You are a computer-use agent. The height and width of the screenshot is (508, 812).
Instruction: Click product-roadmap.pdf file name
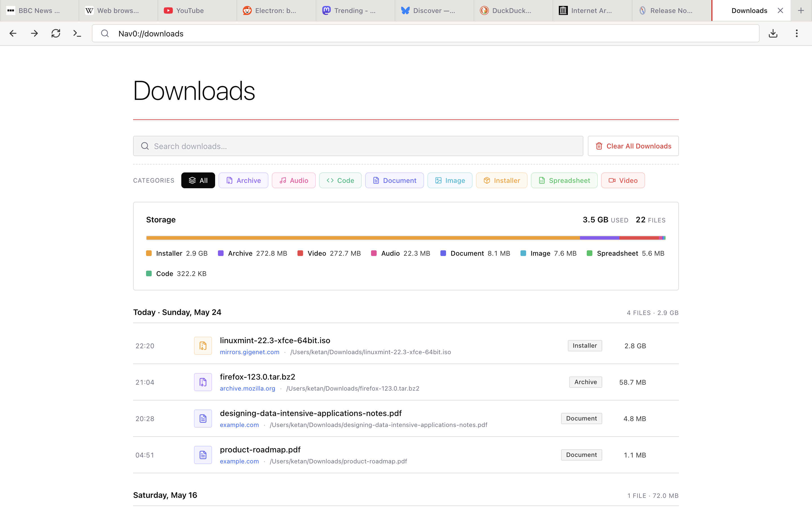pos(260,450)
